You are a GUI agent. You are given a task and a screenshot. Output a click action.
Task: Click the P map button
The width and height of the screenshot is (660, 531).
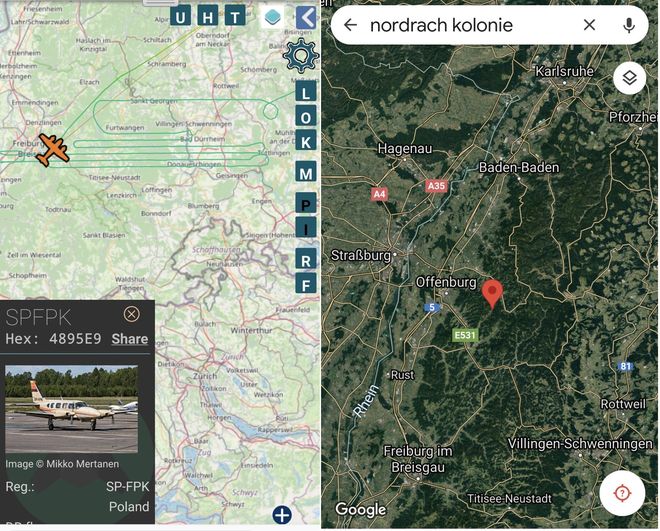(x=306, y=203)
